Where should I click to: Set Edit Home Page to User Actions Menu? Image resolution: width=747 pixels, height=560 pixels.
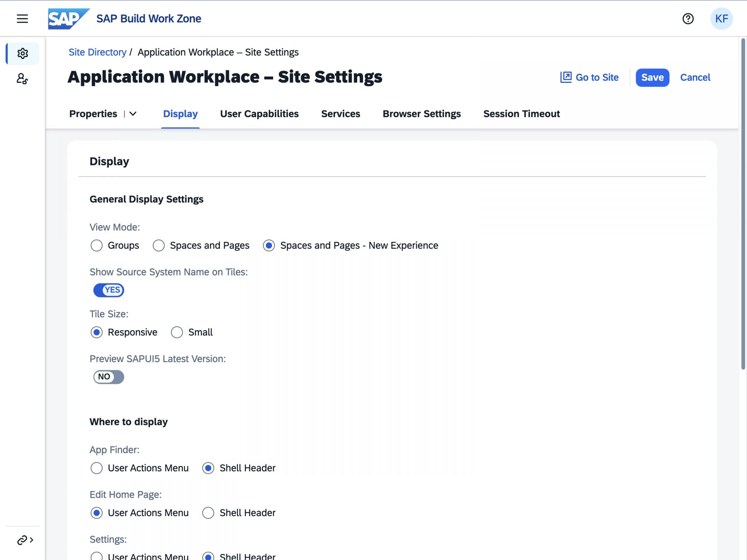(96, 513)
